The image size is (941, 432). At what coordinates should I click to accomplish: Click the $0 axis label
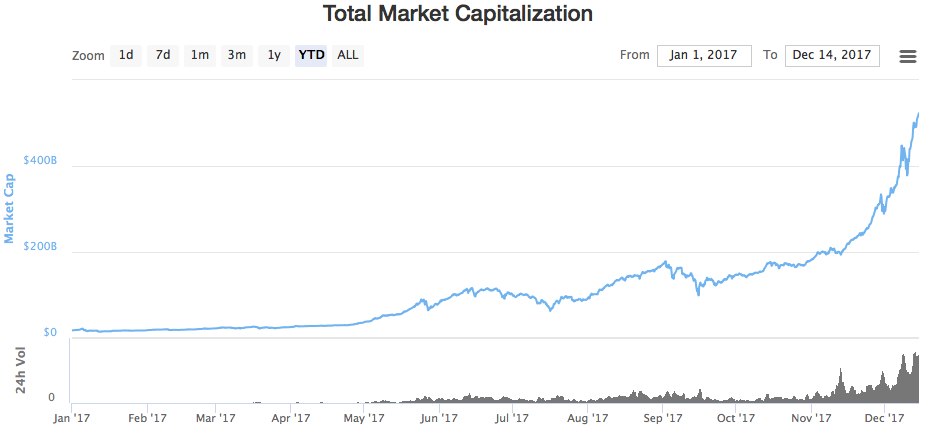pyautogui.click(x=50, y=332)
